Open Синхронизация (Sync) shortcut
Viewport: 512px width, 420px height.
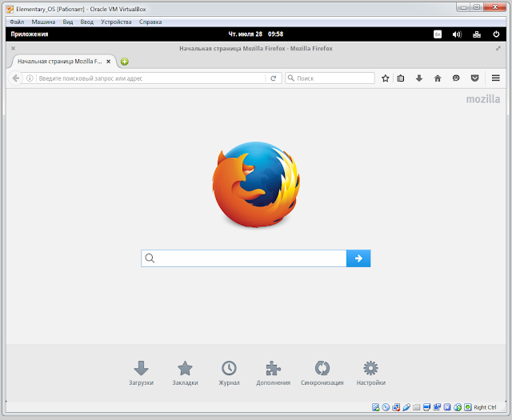click(322, 374)
